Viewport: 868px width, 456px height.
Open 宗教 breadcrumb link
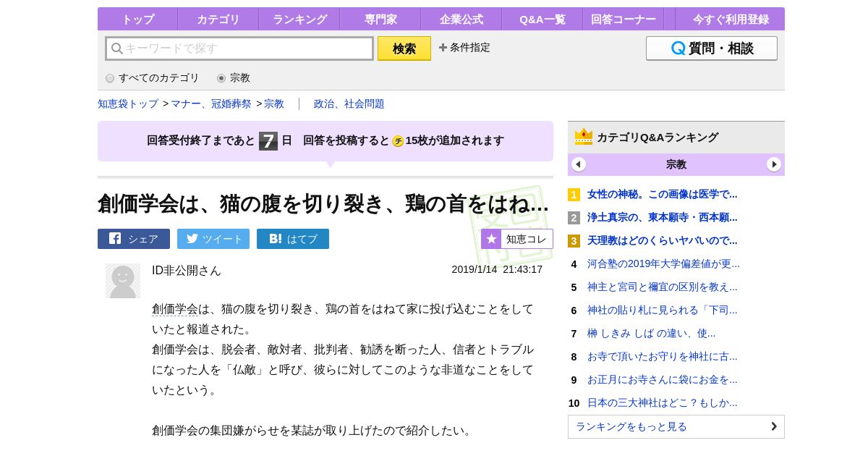(x=274, y=104)
